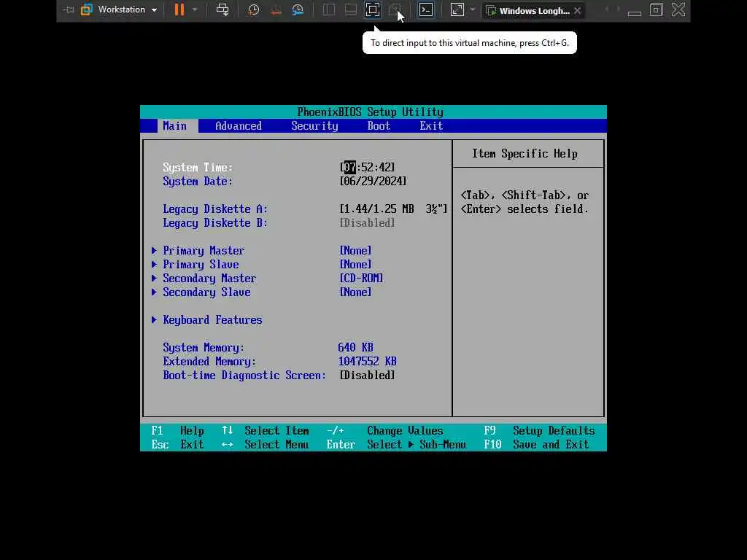Close the Windows Longhorn tab
Viewport: 747px width, 560px height.
(x=578, y=10)
